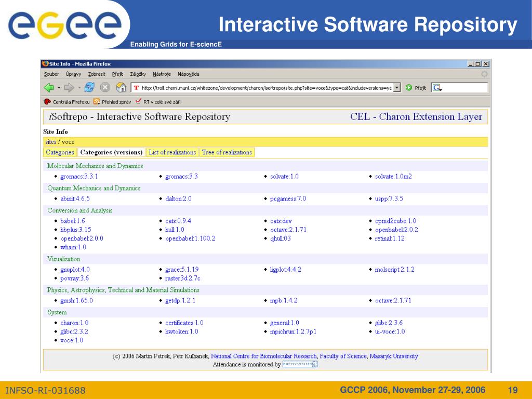
Task: Open the qhull:03 link
Action: point(280,238)
